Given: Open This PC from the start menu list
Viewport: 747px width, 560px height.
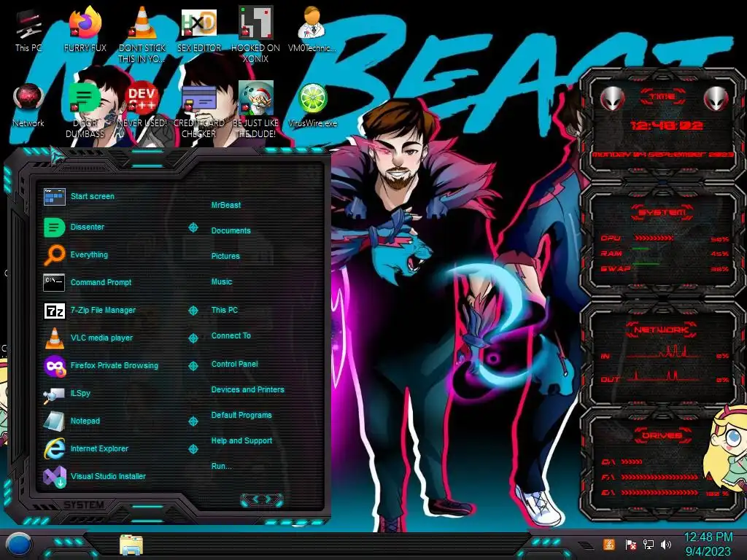Looking at the screenshot, I should click(225, 310).
